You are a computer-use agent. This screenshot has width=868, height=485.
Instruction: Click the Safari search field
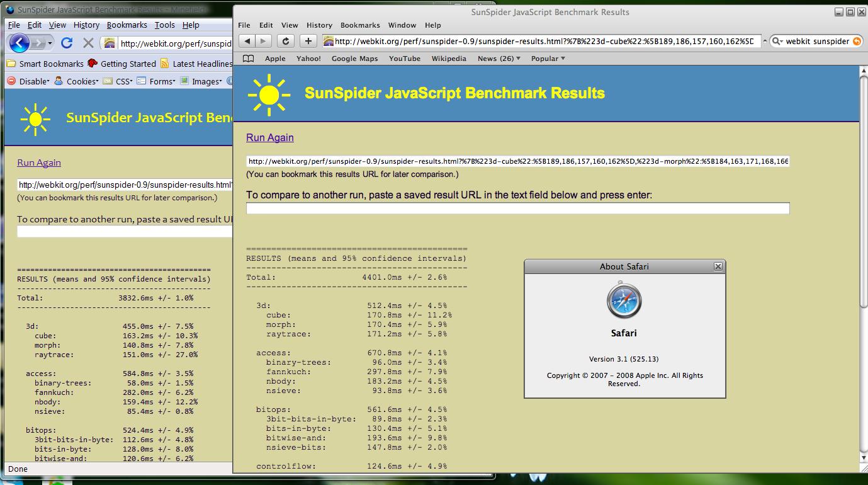click(x=817, y=41)
